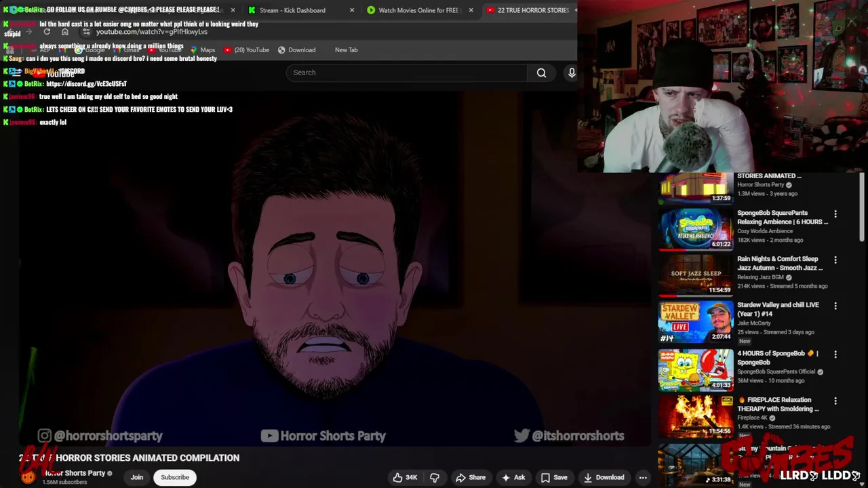Save video to a playlist
This screenshot has width=868, height=488.
click(x=553, y=477)
